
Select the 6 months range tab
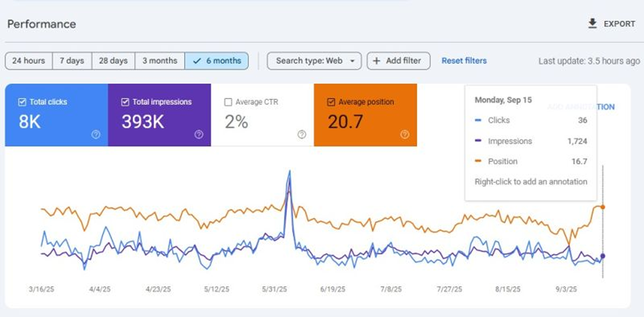pyautogui.click(x=217, y=61)
